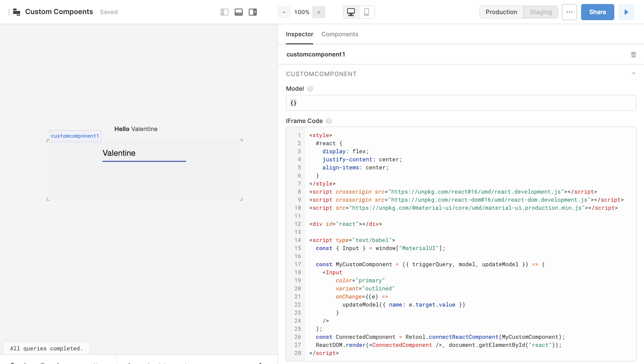The width and height of the screenshot is (644, 364).
Task: Click code line 26 ConnectedComponent line
Action: click(x=440, y=337)
